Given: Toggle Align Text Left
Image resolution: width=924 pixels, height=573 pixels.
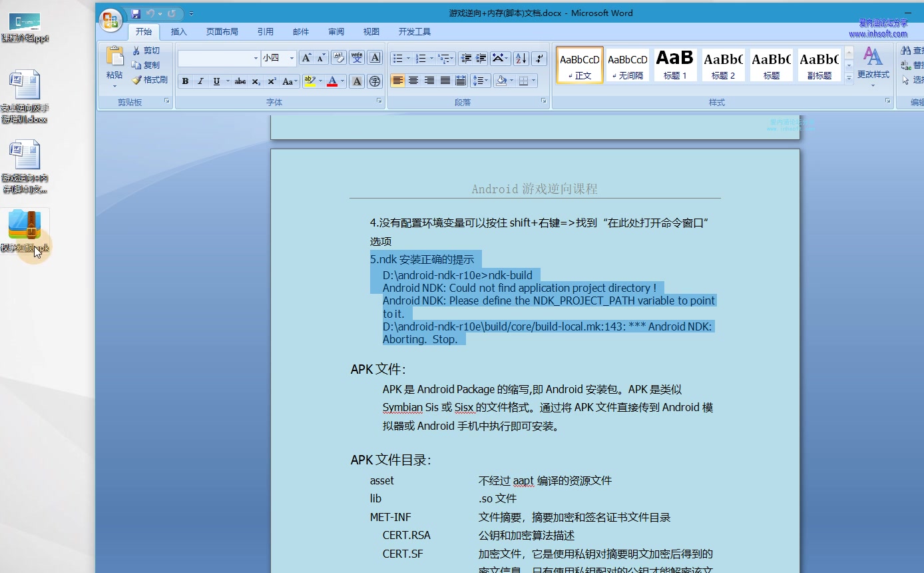Looking at the screenshot, I should coord(397,81).
